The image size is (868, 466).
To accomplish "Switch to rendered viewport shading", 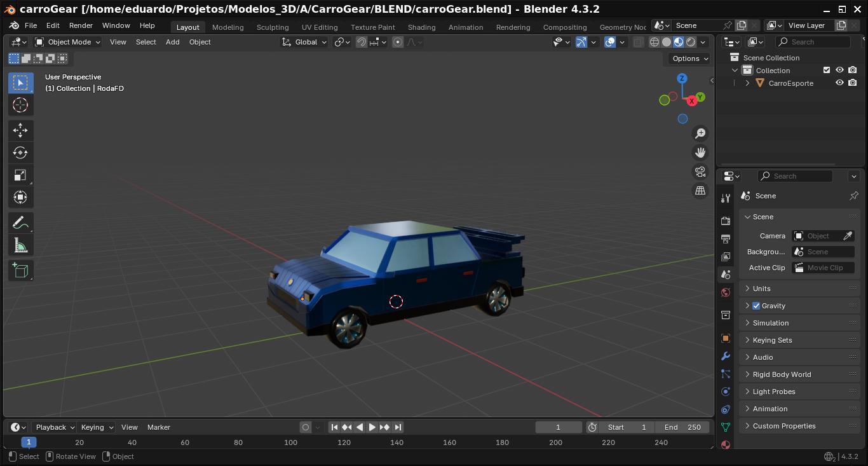I will (691, 42).
